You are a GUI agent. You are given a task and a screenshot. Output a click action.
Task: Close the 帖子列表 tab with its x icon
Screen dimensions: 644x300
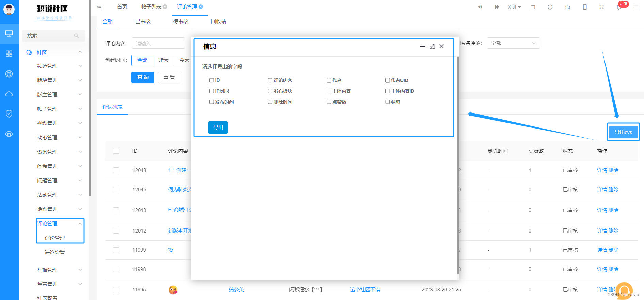pos(165,7)
